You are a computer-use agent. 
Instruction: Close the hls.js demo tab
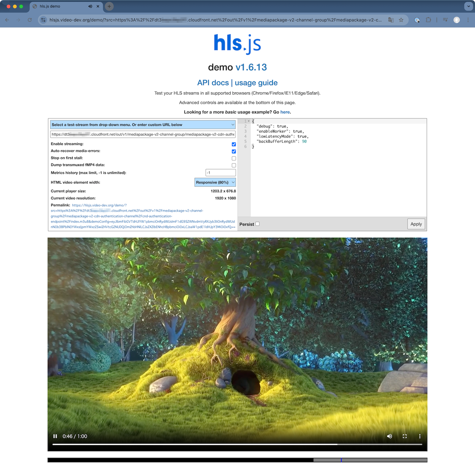[x=98, y=6]
